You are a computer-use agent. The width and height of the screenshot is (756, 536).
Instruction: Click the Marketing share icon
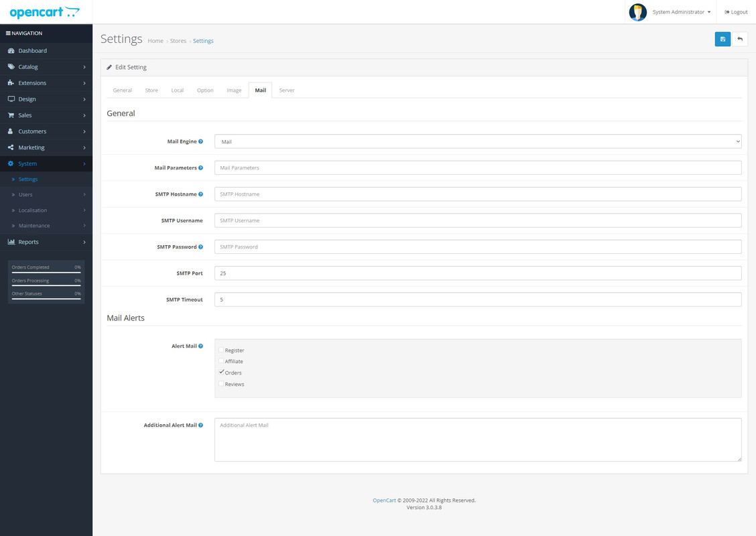pos(11,147)
